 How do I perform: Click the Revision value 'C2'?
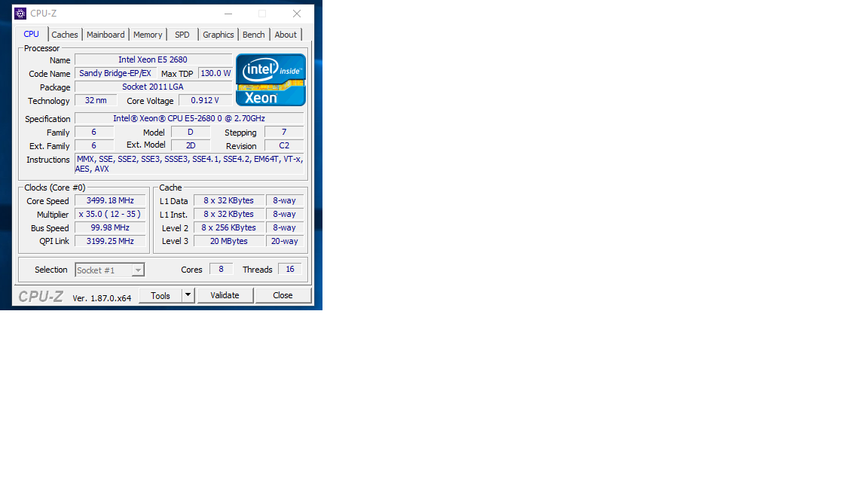click(284, 145)
